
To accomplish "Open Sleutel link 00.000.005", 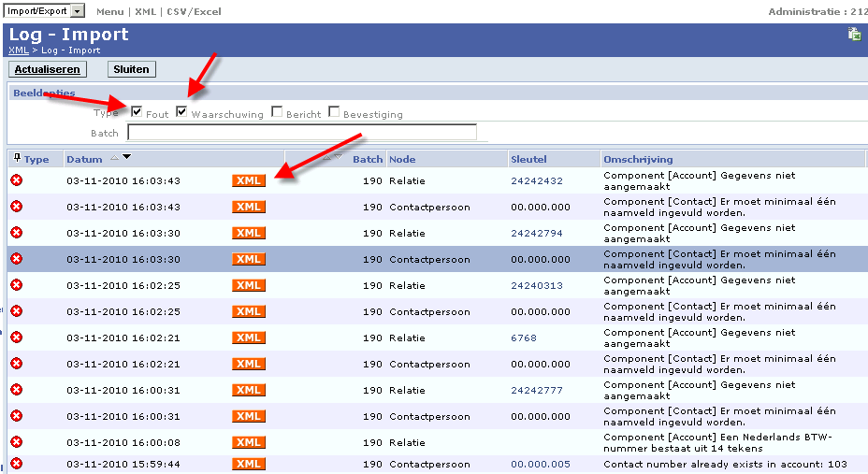I will tap(541, 465).
